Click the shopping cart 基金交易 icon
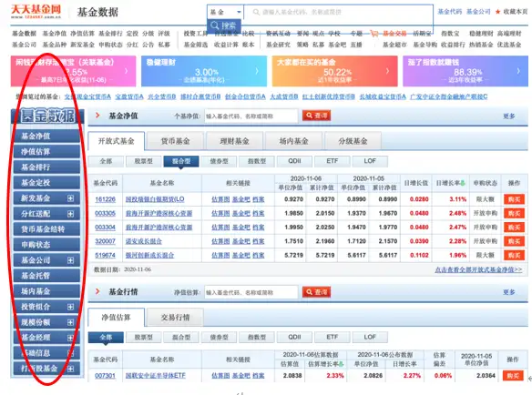The width and height of the screenshot is (532, 395). (373, 34)
